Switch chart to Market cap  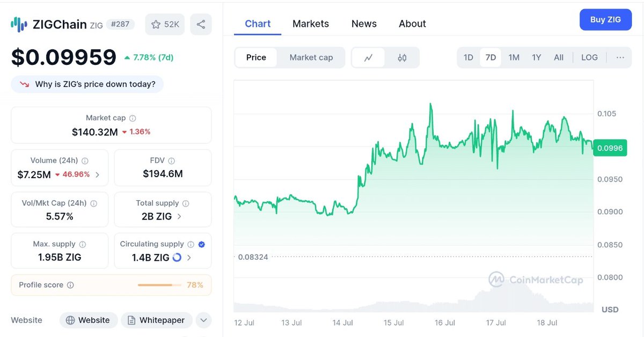click(x=311, y=57)
